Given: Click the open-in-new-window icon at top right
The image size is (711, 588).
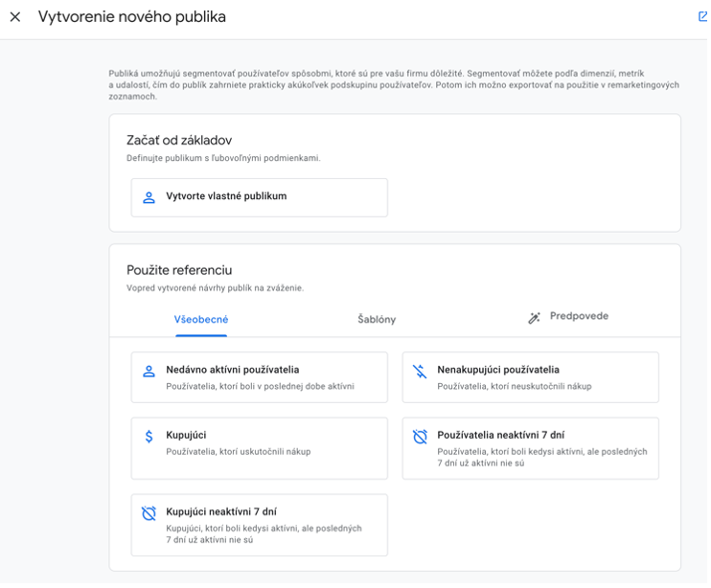Looking at the screenshot, I should pyautogui.click(x=704, y=16).
